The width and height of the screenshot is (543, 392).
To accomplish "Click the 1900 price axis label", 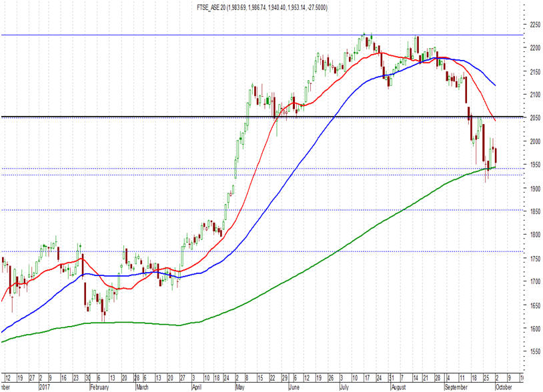I will click(535, 189).
